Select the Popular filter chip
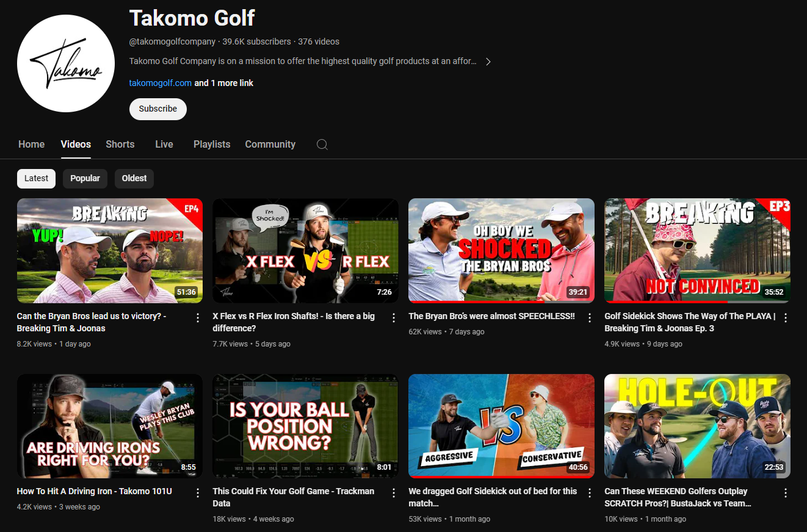Viewport: 807px width, 532px height. (x=85, y=178)
